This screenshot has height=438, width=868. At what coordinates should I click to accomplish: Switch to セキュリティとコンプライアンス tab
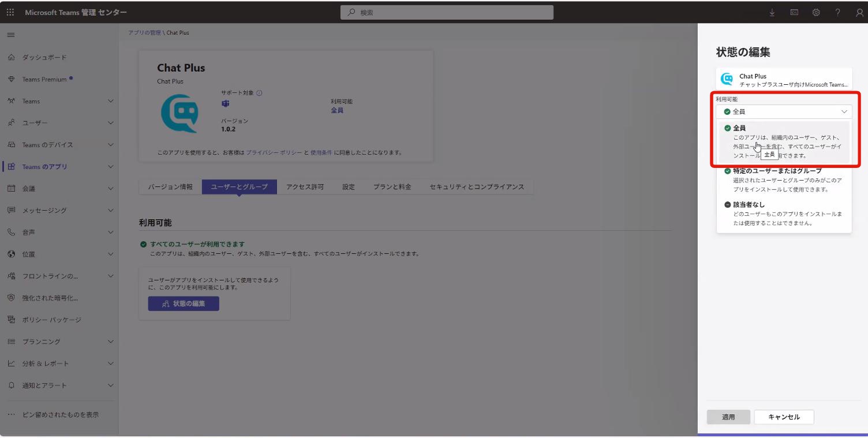pos(477,187)
